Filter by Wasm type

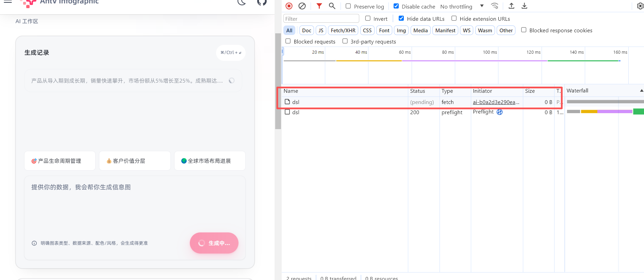(x=485, y=30)
